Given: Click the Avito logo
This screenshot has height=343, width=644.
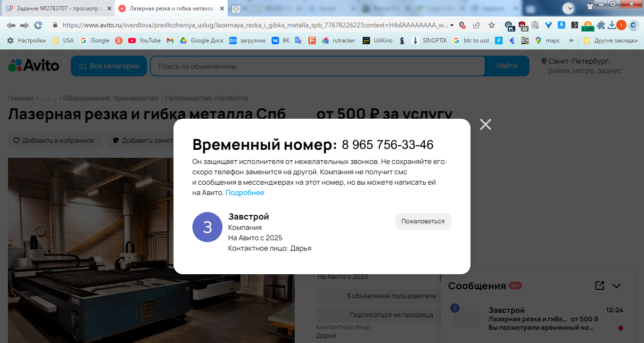Looking at the screenshot, I should [33, 65].
